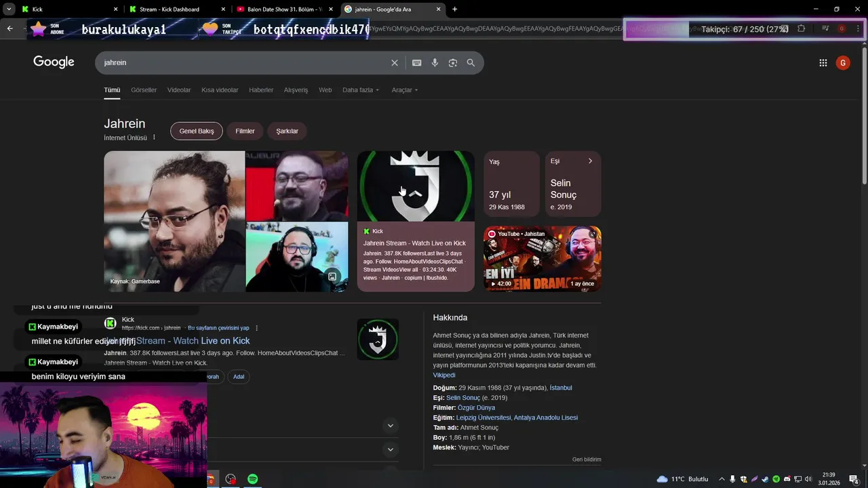Select the Web search tab

tap(325, 90)
